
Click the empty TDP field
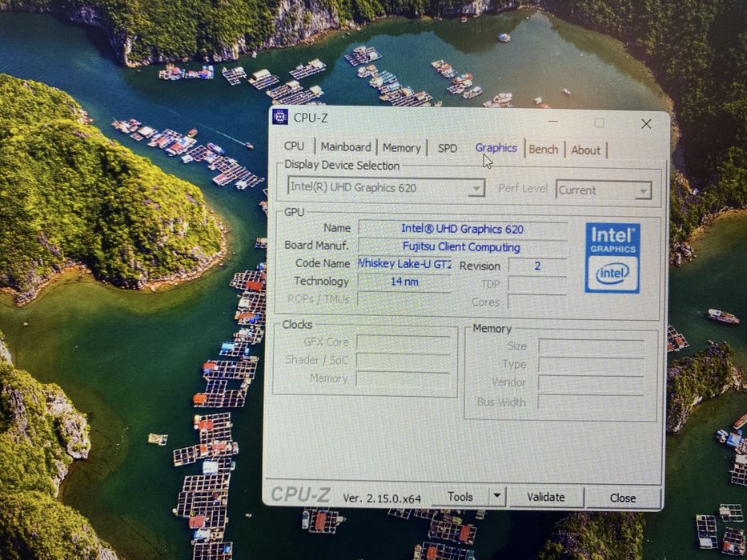coord(537,284)
